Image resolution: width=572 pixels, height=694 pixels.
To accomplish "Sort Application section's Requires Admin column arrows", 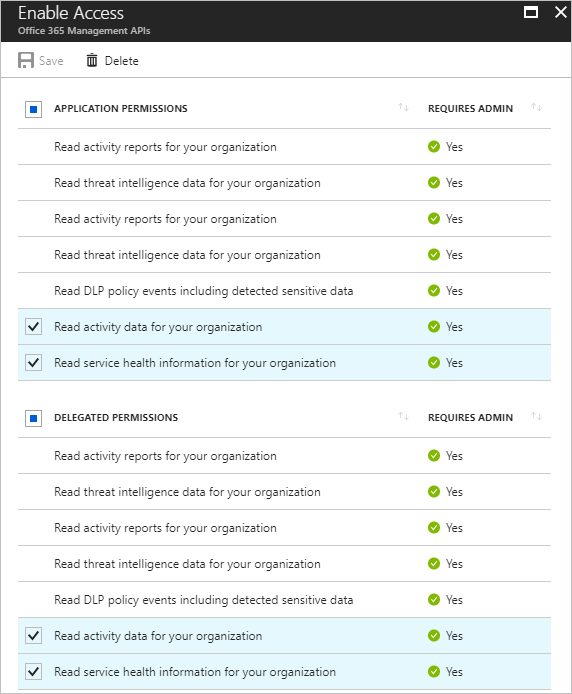I will click(536, 107).
